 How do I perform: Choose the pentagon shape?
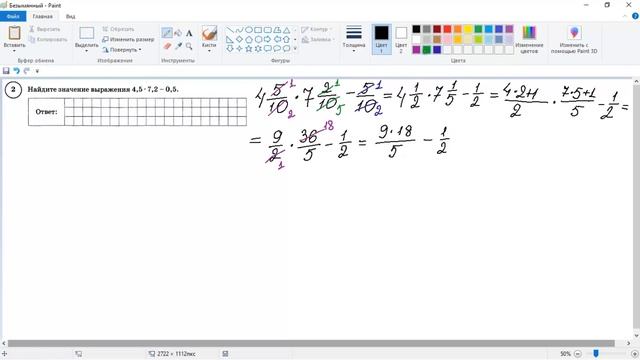(x=249, y=40)
